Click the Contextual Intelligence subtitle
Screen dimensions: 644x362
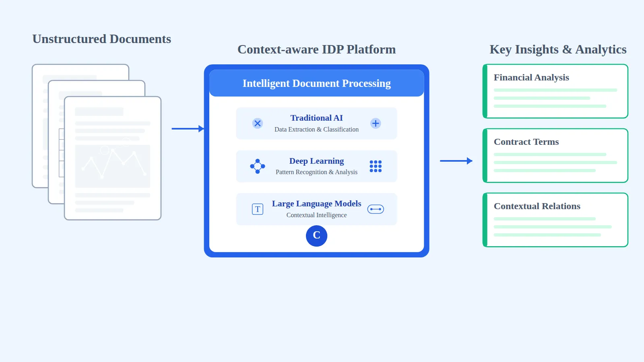(316, 215)
